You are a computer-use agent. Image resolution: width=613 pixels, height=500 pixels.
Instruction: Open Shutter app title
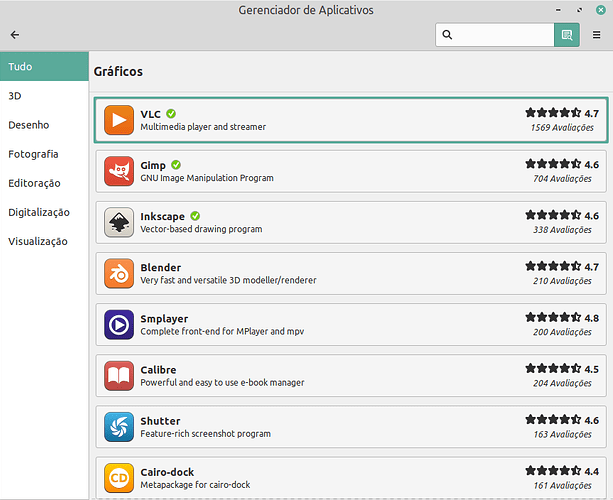160,421
